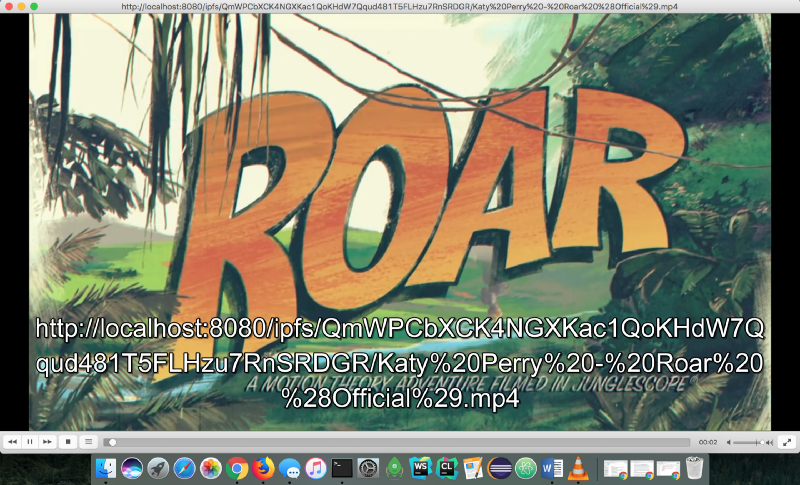Image resolution: width=800 pixels, height=485 pixels.
Task: Show the VLC playlist
Action: pos(88,442)
